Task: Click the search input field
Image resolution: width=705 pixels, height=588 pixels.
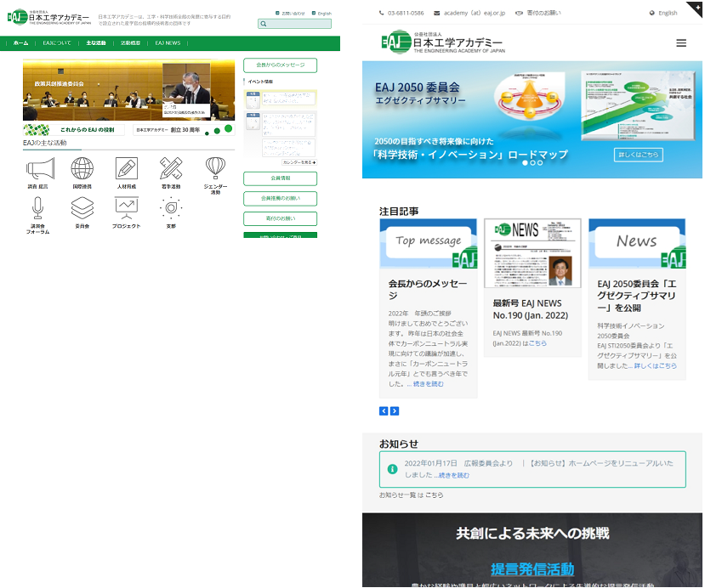Action: 294,24
